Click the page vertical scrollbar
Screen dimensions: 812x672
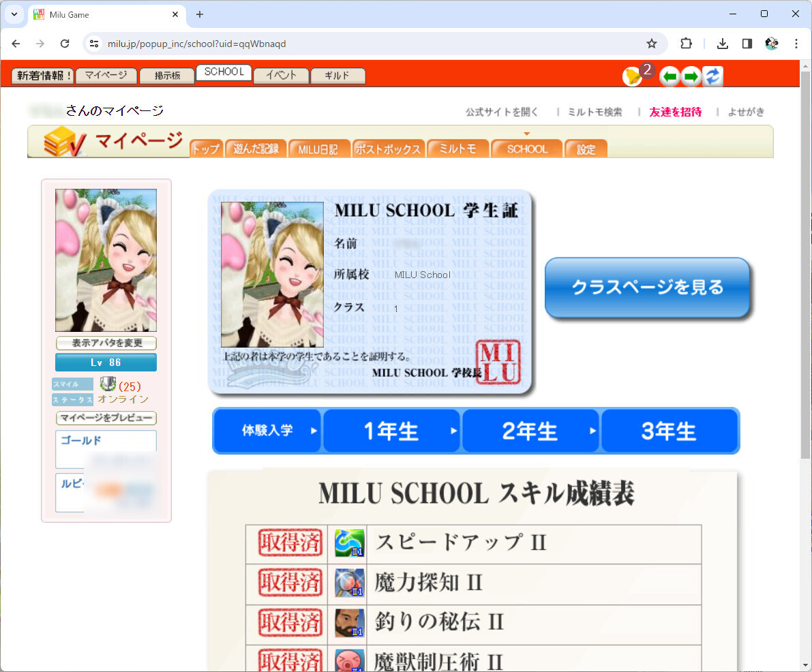(x=805, y=273)
